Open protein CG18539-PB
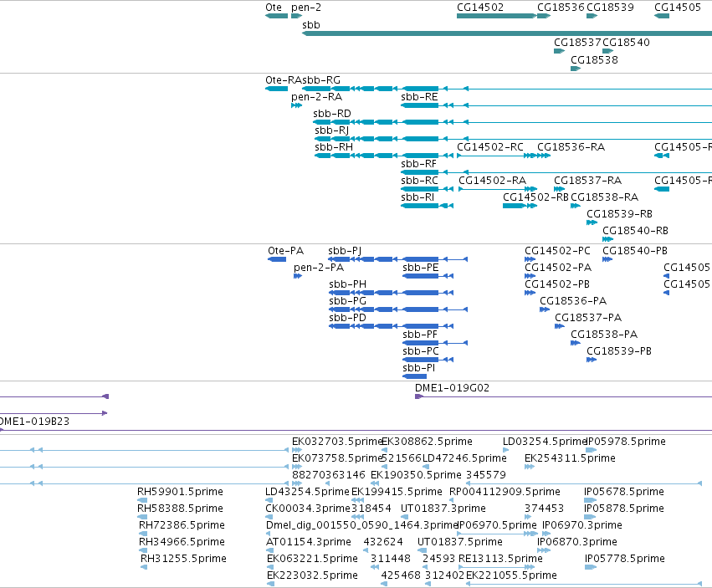Screen dimensions: 712x588 tap(592, 360)
